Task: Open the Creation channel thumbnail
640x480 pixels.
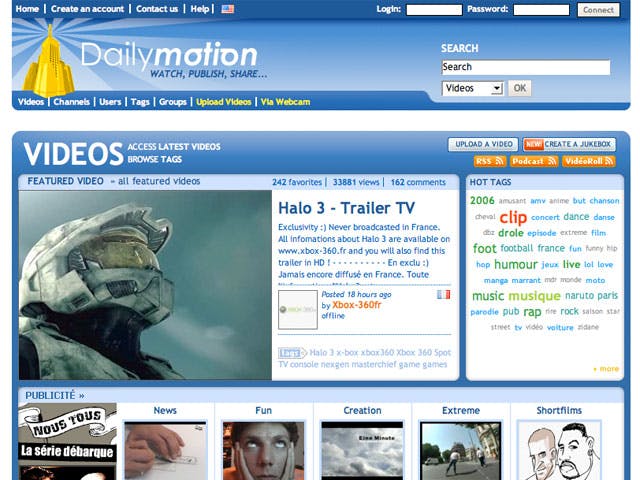Action: tap(362, 451)
